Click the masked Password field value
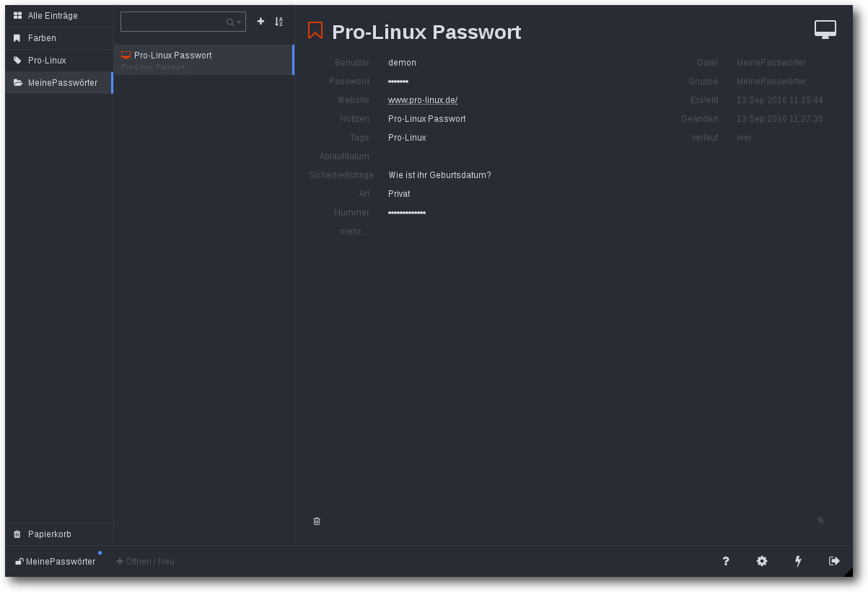 398,81
